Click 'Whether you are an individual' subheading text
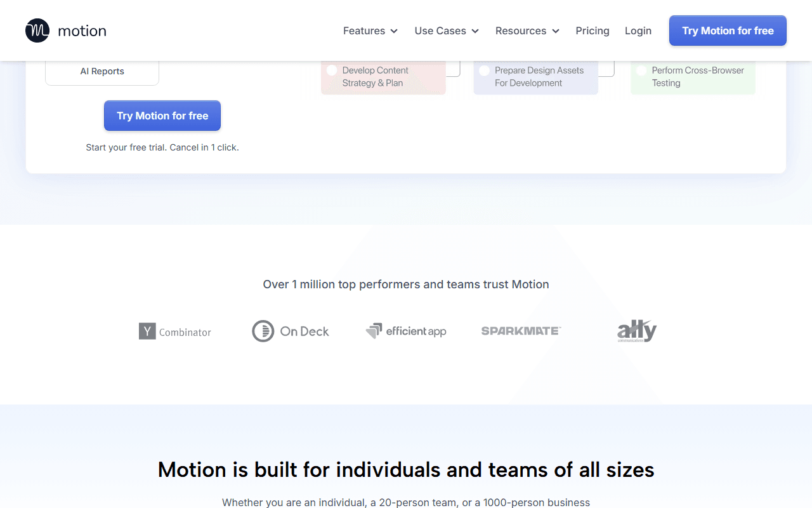The width and height of the screenshot is (812, 508). [x=406, y=502]
